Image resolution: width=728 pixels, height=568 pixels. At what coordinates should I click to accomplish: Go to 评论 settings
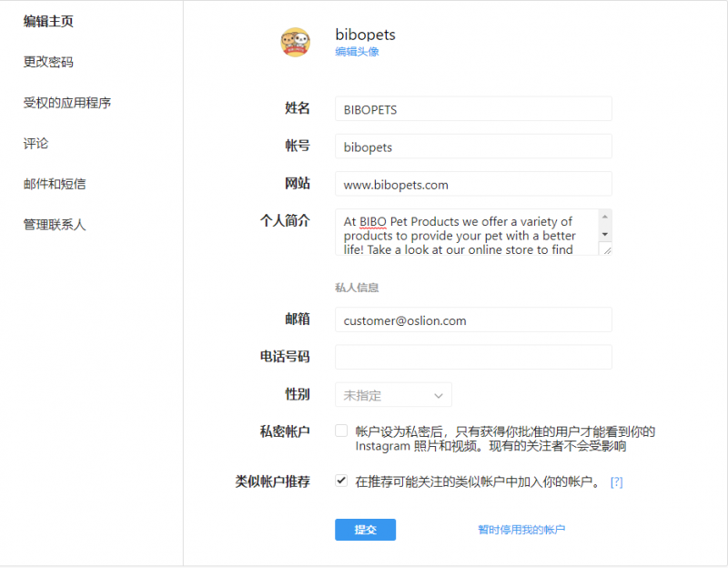[36, 143]
